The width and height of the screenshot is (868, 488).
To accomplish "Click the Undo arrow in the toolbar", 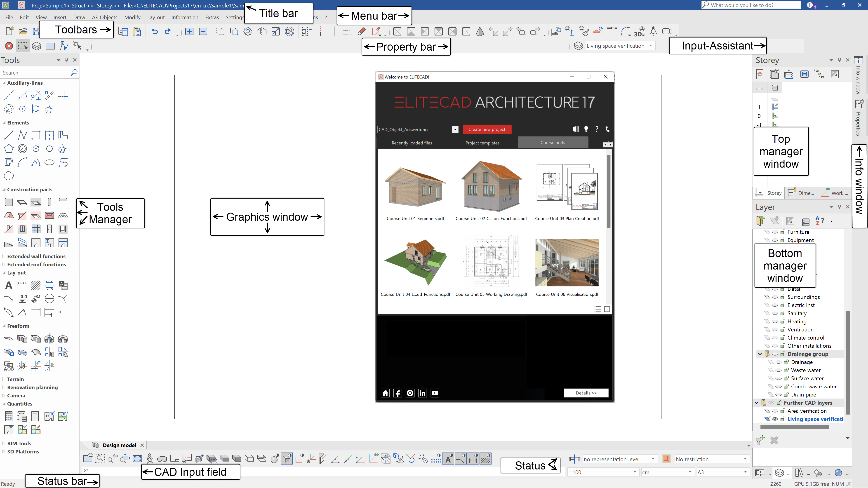I will click(154, 31).
